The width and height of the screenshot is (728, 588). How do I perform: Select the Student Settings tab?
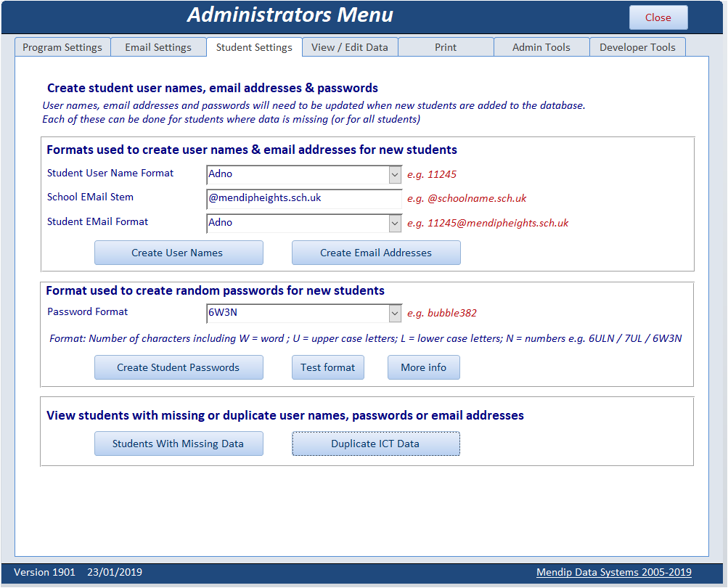(255, 47)
